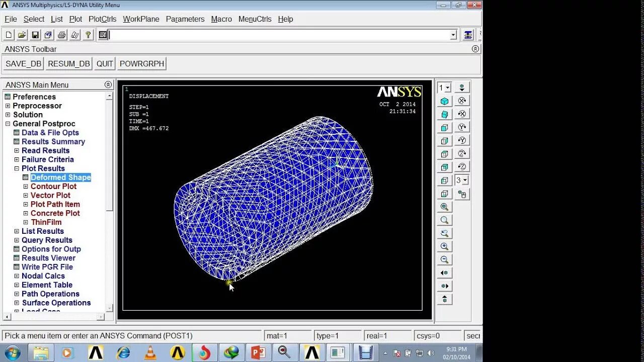Open Results Summary item
This screenshot has width=644, height=362.
pos(53,142)
